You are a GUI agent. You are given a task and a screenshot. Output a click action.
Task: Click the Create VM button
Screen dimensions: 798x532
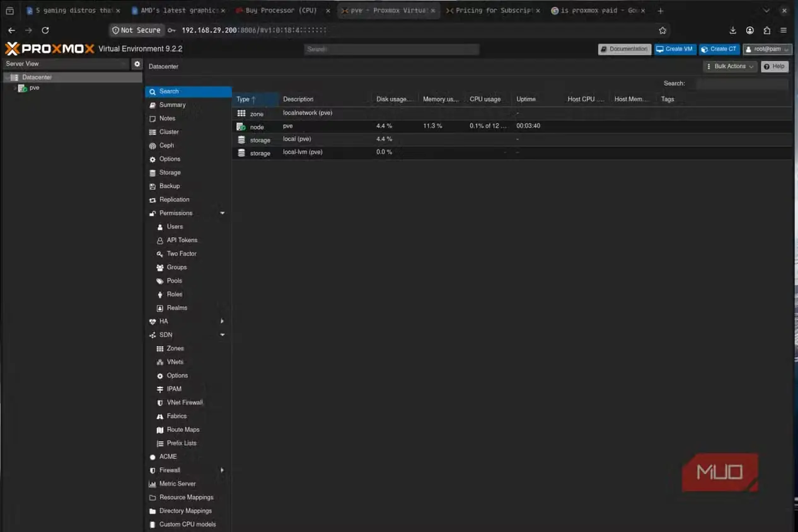(674, 49)
